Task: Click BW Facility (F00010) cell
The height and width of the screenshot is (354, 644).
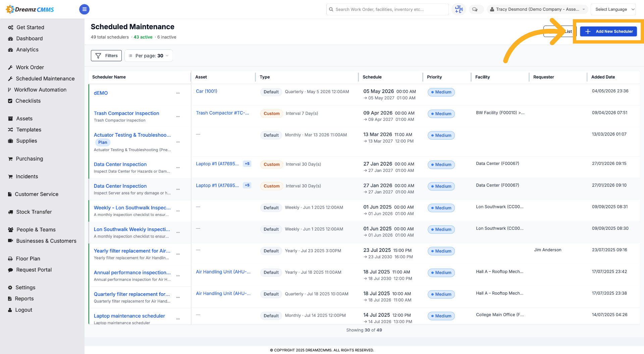Action: [x=500, y=113]
